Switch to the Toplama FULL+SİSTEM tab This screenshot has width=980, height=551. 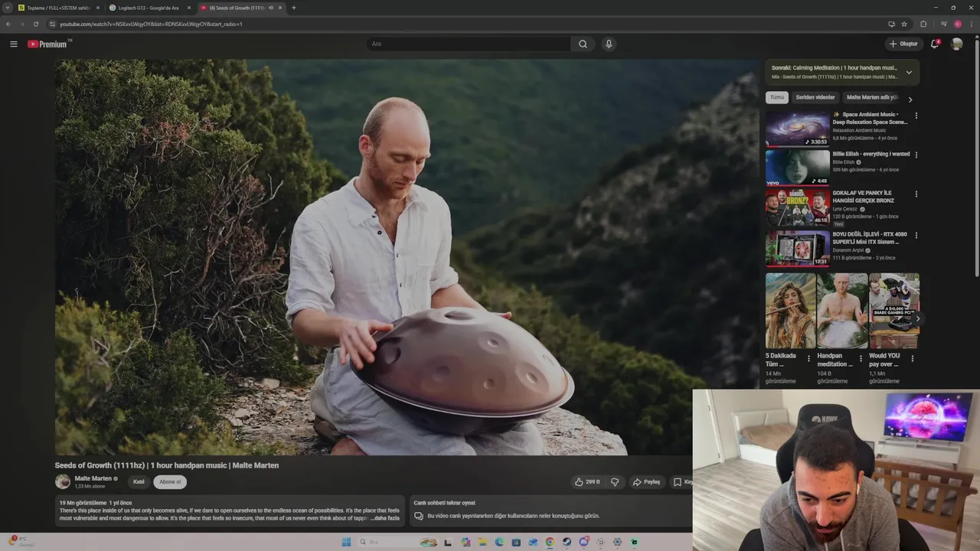pos(58,8)
